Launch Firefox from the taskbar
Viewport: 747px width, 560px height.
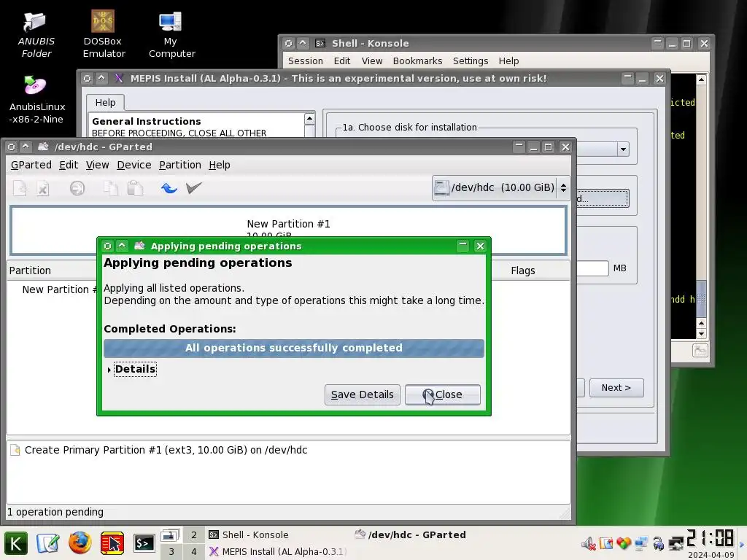coord(80,543)
